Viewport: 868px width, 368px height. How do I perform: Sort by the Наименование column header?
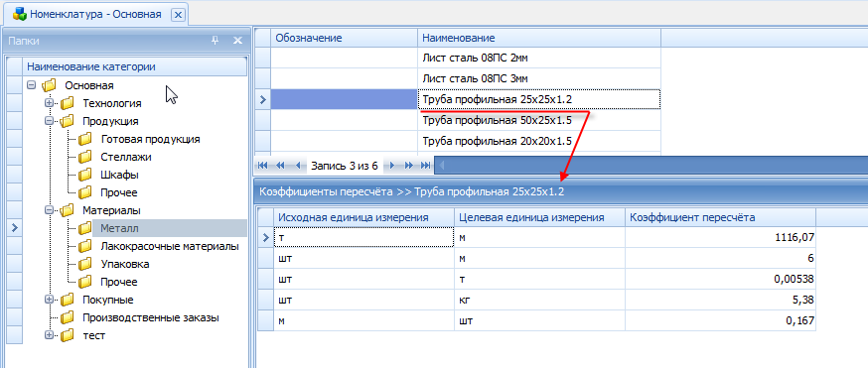click(539, 38)
